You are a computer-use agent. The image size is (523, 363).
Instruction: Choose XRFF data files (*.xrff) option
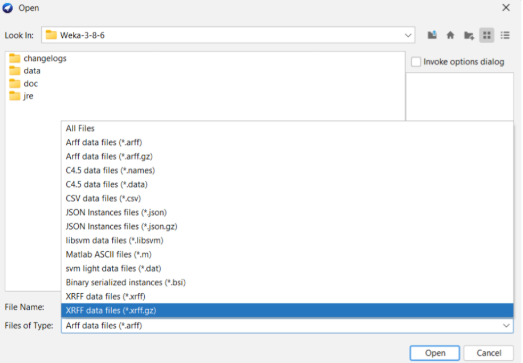click(x=287, y=297)
